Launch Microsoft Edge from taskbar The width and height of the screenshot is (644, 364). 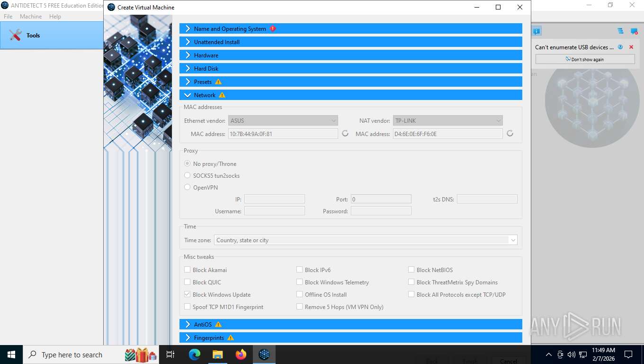(x=195, y=355)
